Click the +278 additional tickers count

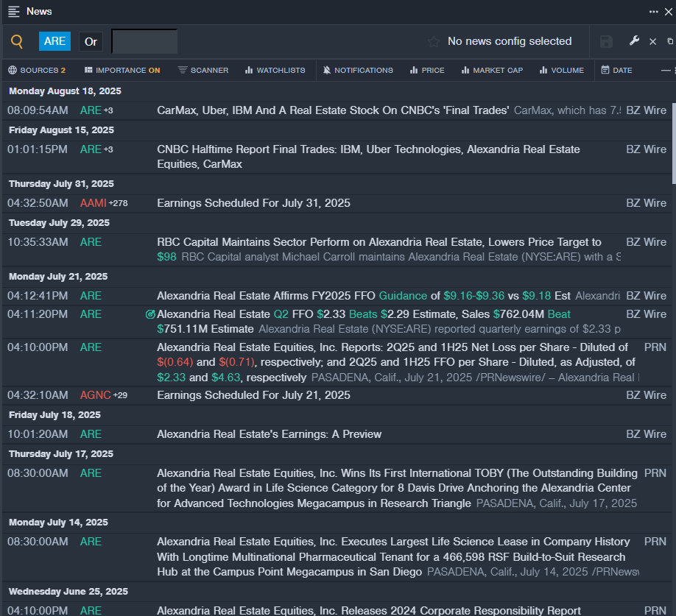pyautogui.click(x=118, y=203)
